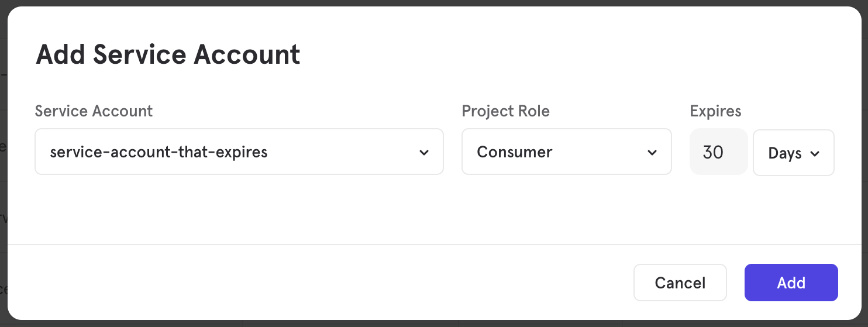
Task: Click the chevron arrow beside Days
Action: [x=815, y=153]
